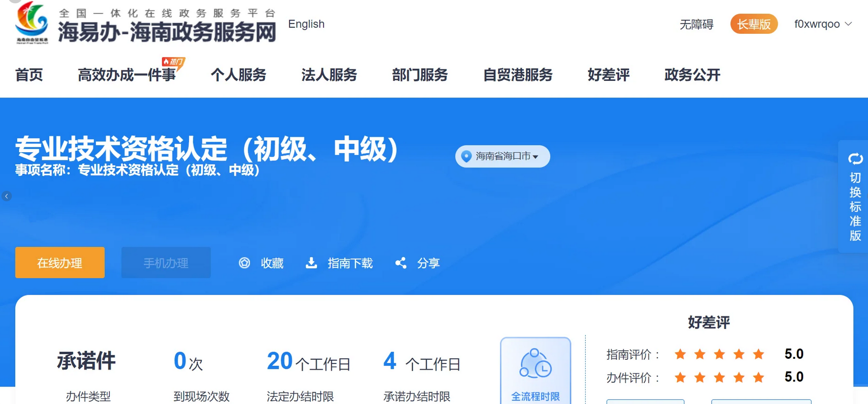
Task: Click the location pin icon
Action: pos(467,157)
